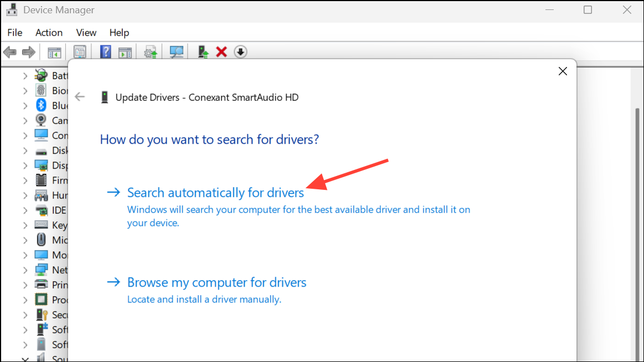Screen dimensions: 644x362
Task: Close the Update Drivers dialog
Action: pos(563,71)
